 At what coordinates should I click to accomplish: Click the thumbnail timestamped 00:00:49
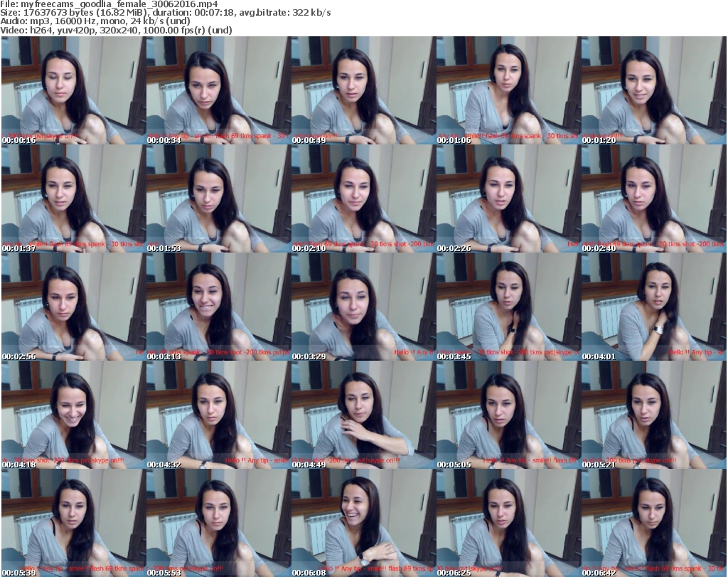[363, 90]
